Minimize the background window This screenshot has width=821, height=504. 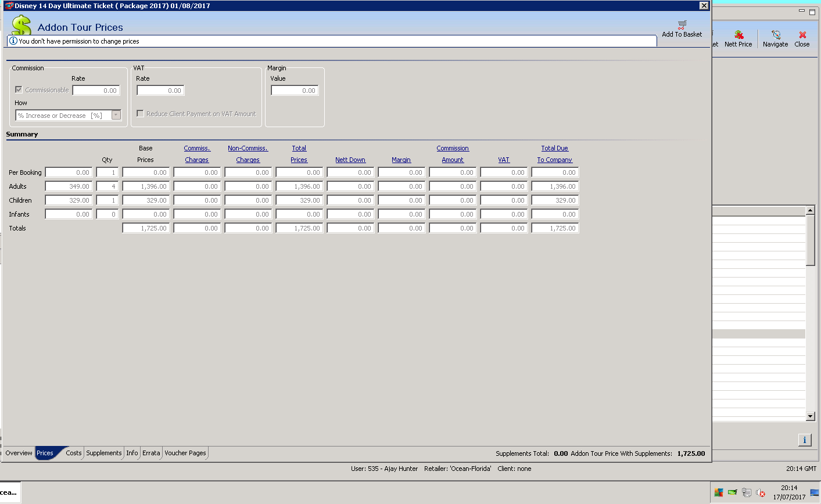[x=802, y=11]
